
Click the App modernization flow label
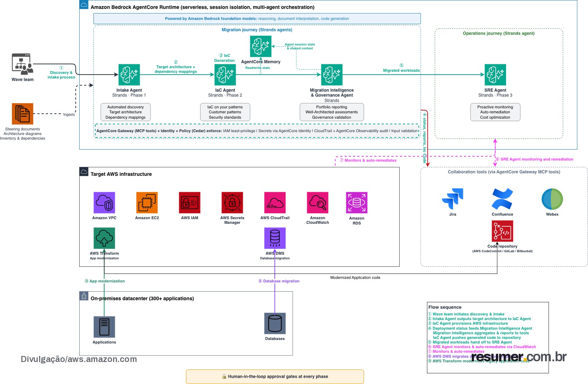[x=105, y=281]
